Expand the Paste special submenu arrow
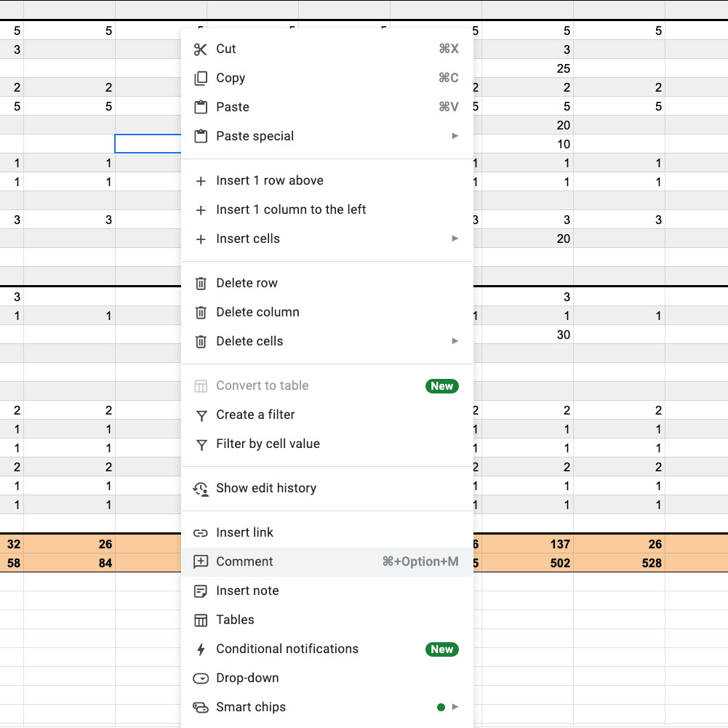Image resolution: width=728 pixels, height=728 pixels. (455, 136)
